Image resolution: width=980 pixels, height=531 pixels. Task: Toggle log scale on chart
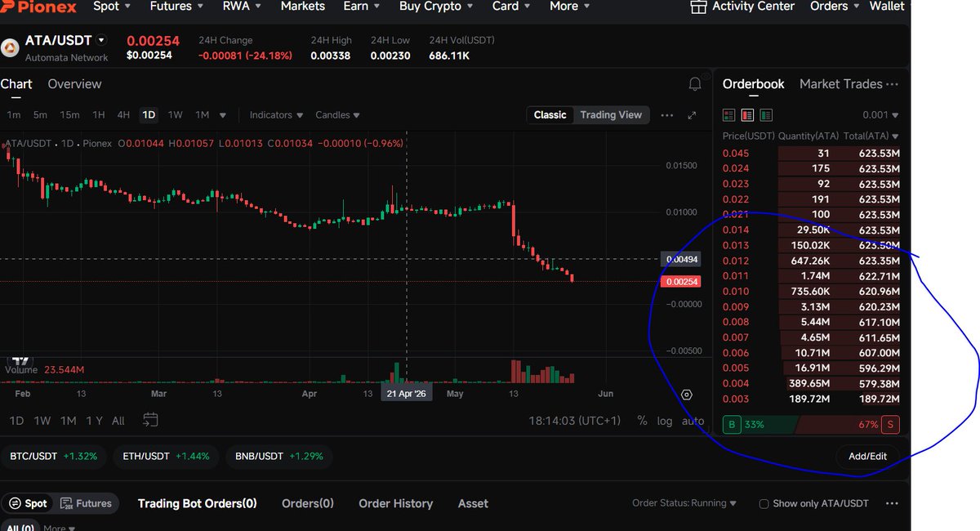coord(665,421)
